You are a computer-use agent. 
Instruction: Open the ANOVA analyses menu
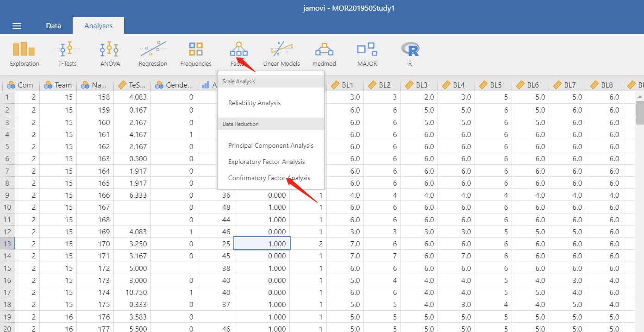(110, 54)
